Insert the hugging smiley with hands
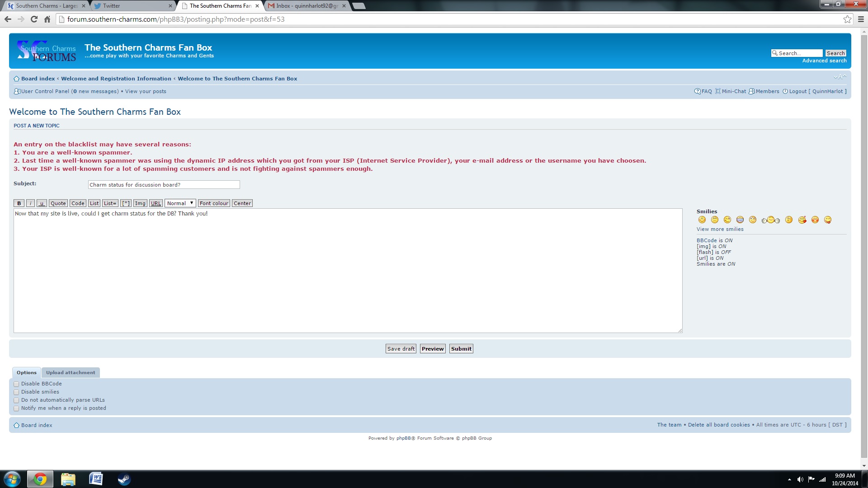The height and width of the screenshot is (488, 868). click(x=771, y=220)
